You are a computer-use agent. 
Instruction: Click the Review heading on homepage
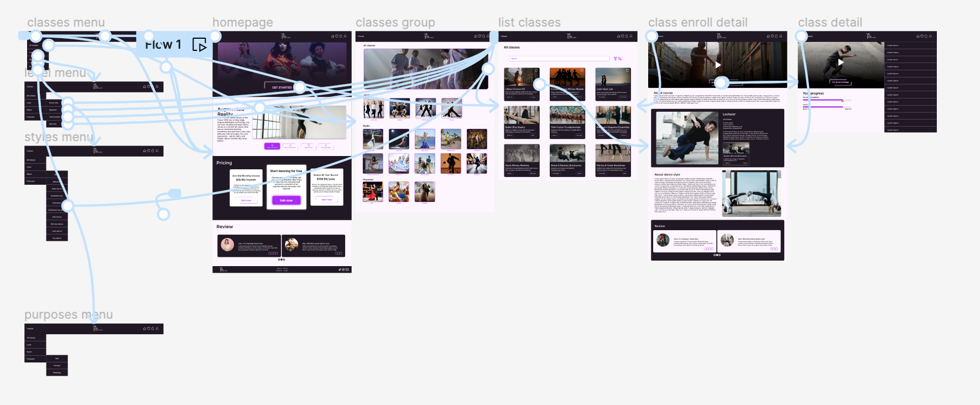click(x=225, y=227)
